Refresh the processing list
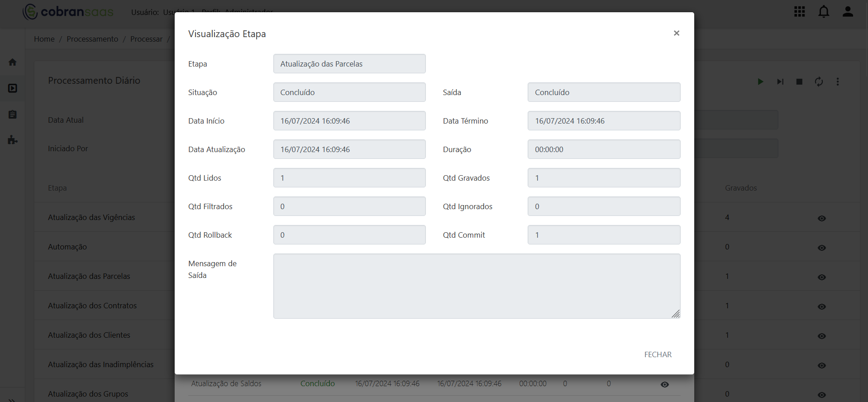Screen dimensions: 868x402 click(819, 82)
